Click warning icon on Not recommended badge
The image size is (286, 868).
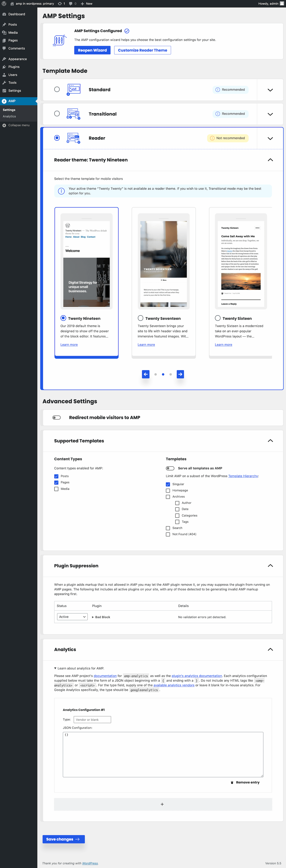[212, 138]
